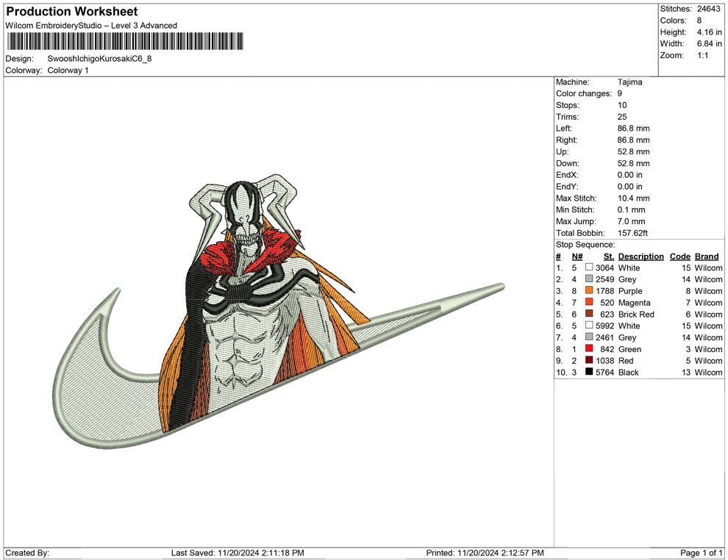Choose the swatch for thread 520 Magenta
Viewport: 728px width, 560px height.
[x=589, y=303]
